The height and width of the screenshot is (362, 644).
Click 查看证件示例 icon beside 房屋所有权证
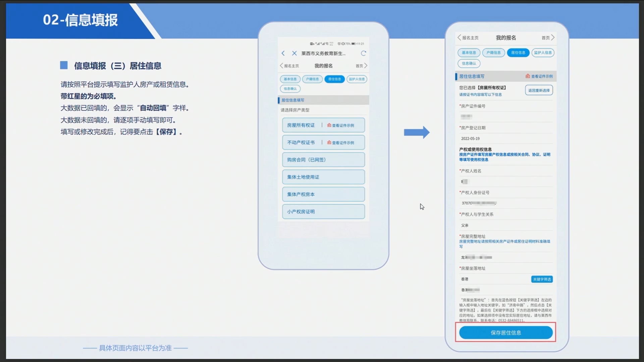tap(329, 125)
